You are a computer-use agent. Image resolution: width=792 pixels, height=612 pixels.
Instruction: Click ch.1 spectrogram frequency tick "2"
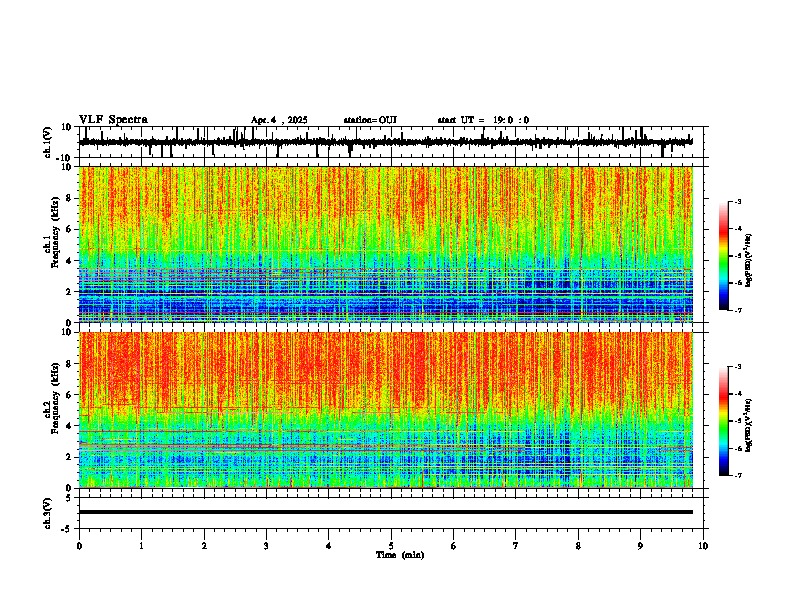click(x=70, y=291)
